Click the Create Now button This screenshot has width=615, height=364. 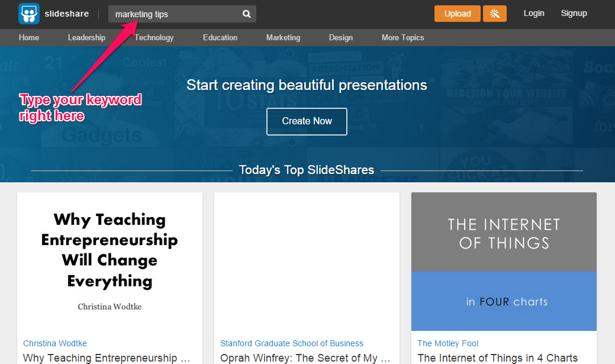click(x=307, y=121)
